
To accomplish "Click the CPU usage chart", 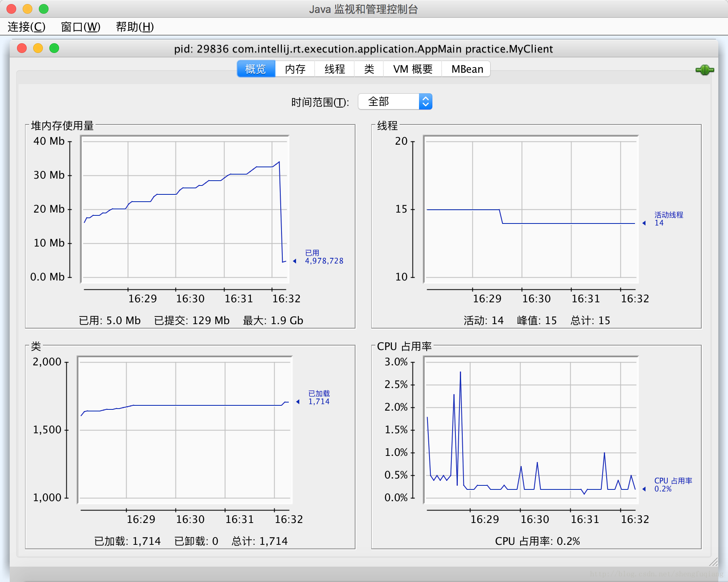I will click(x=531, y=430).
